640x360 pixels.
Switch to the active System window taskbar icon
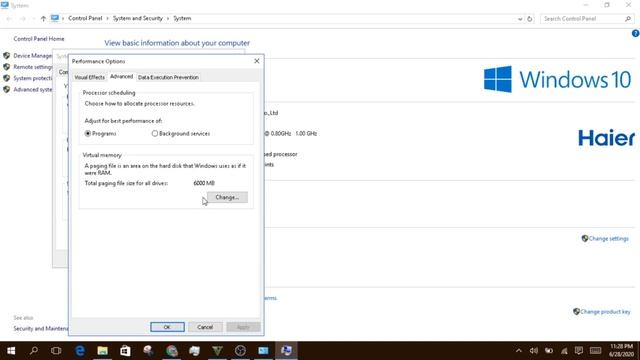(287, 351)
